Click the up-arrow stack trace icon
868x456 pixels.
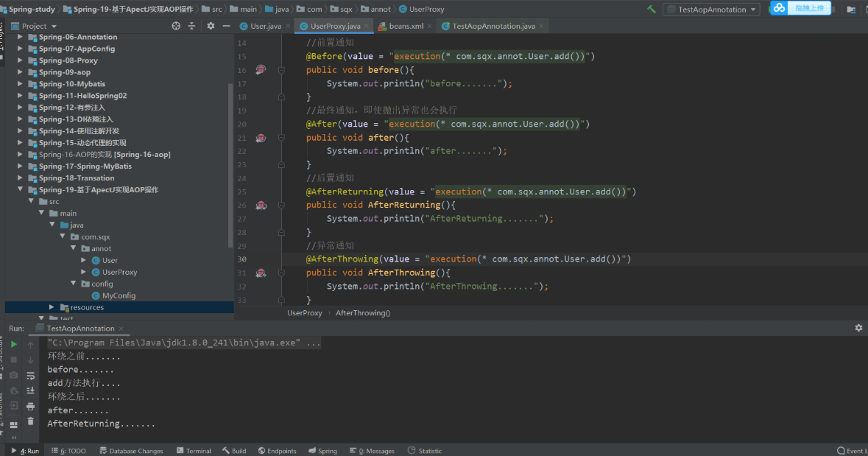(30, 345)
